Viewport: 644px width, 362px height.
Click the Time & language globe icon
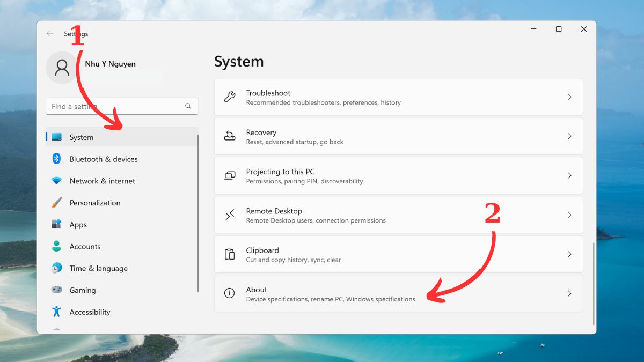(x=56, y=268)
